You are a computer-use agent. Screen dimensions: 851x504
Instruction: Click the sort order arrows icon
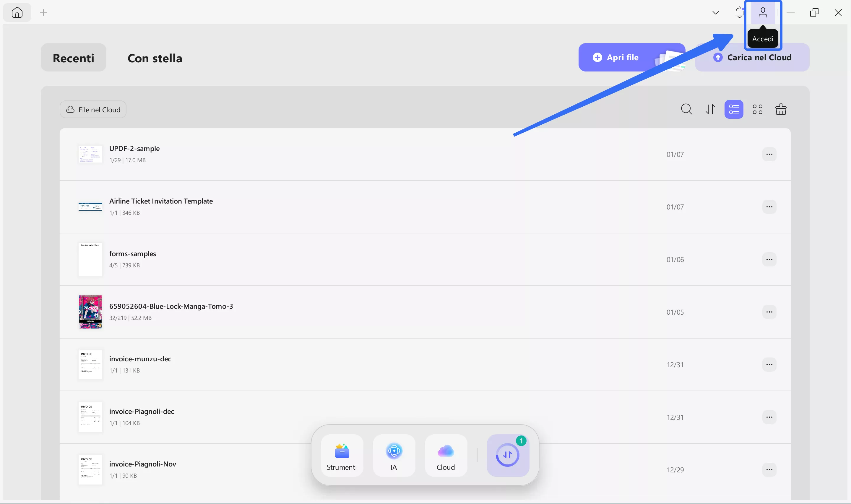pos(710,109)
